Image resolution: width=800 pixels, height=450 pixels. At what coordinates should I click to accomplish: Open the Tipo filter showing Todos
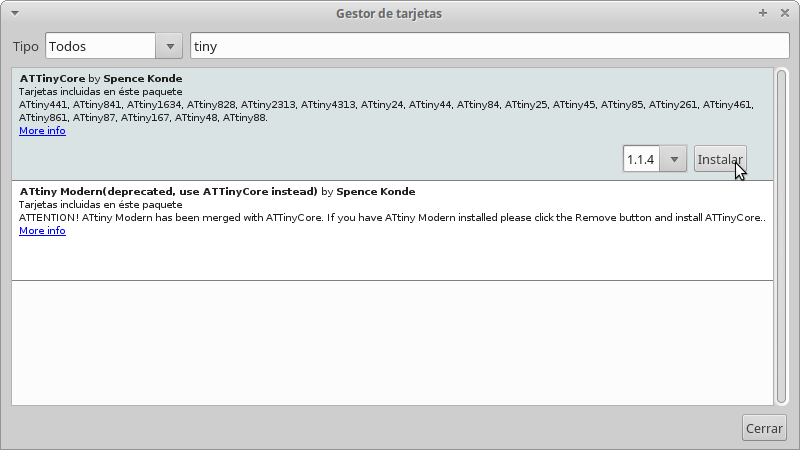coord(100,46)
